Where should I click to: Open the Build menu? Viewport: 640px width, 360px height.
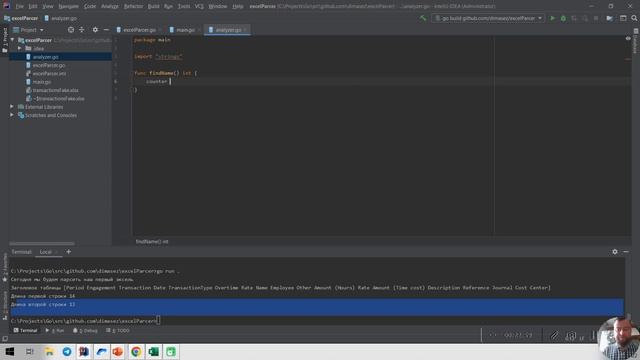tap(153, 6)
